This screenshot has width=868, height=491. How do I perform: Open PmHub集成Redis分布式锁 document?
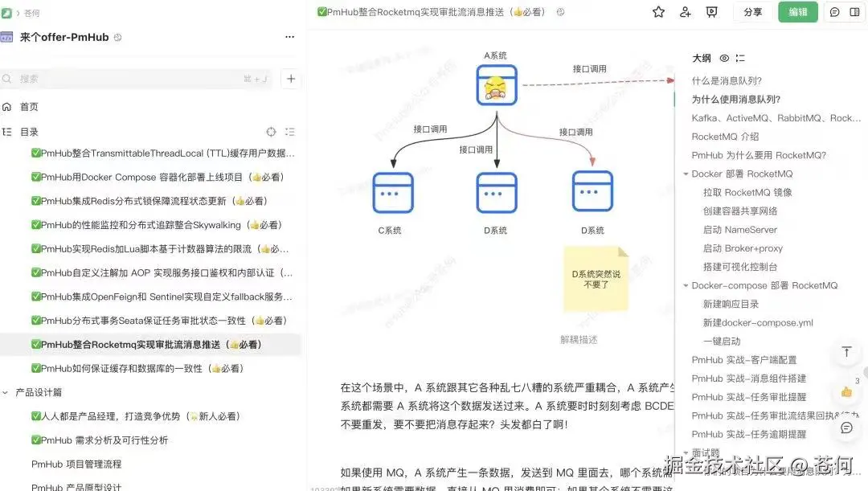(149, 201)
